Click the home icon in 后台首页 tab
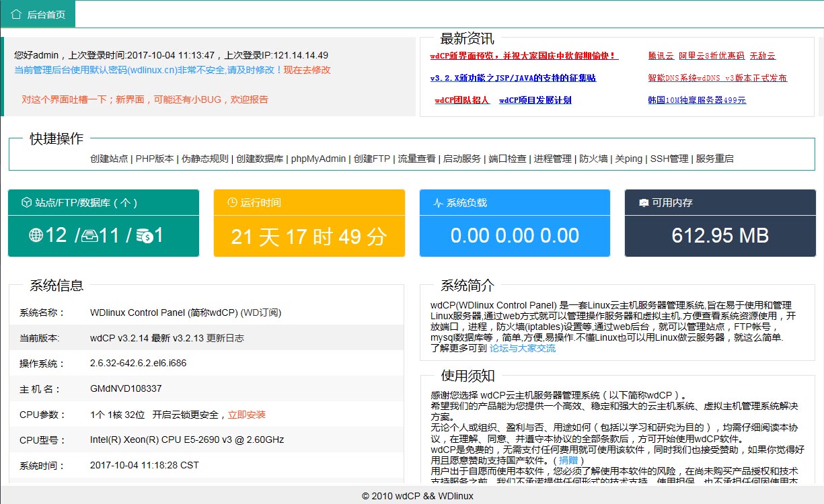 [x=17, y=14]
